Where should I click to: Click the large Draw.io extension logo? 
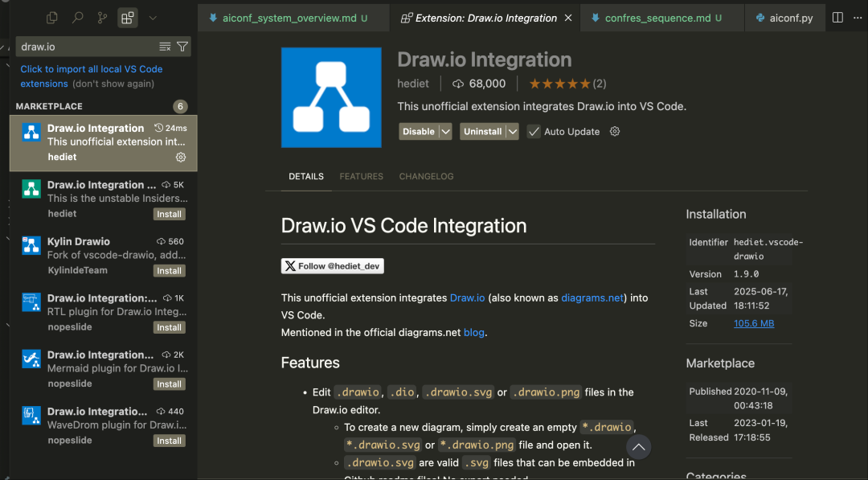(331, 97)
